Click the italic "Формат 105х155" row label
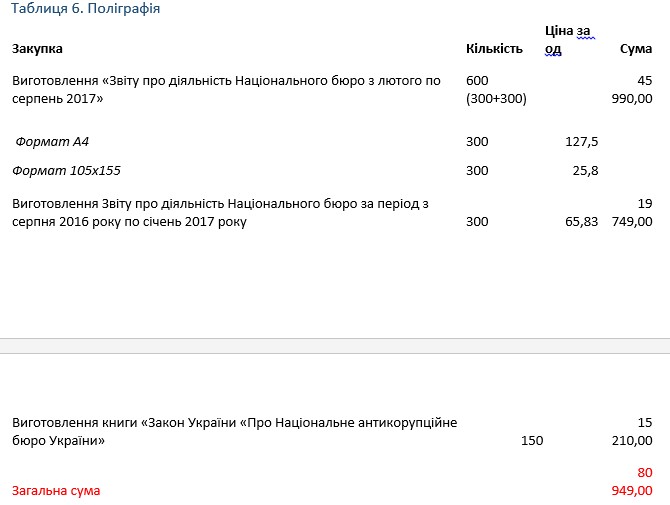Image resolution: width=670 pixels, height=505 pixels. tap(66, 171)
